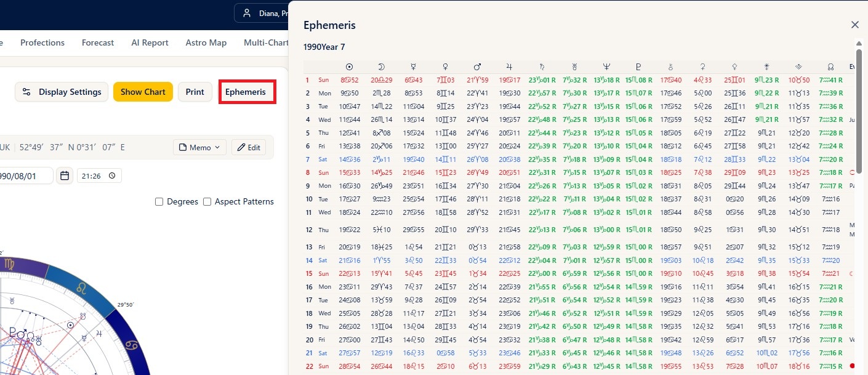Click the clock icon in the time field

(x=112, y=175)
